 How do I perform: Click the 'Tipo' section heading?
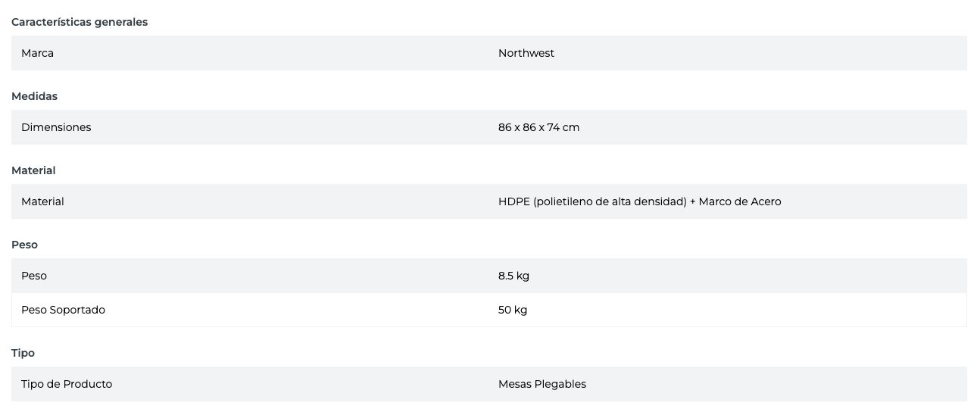coord(23,353)
